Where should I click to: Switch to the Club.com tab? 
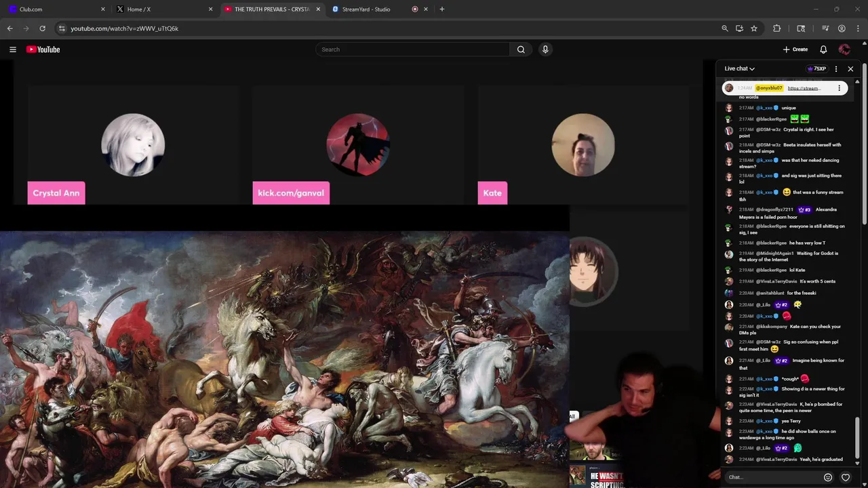[57, 9]
